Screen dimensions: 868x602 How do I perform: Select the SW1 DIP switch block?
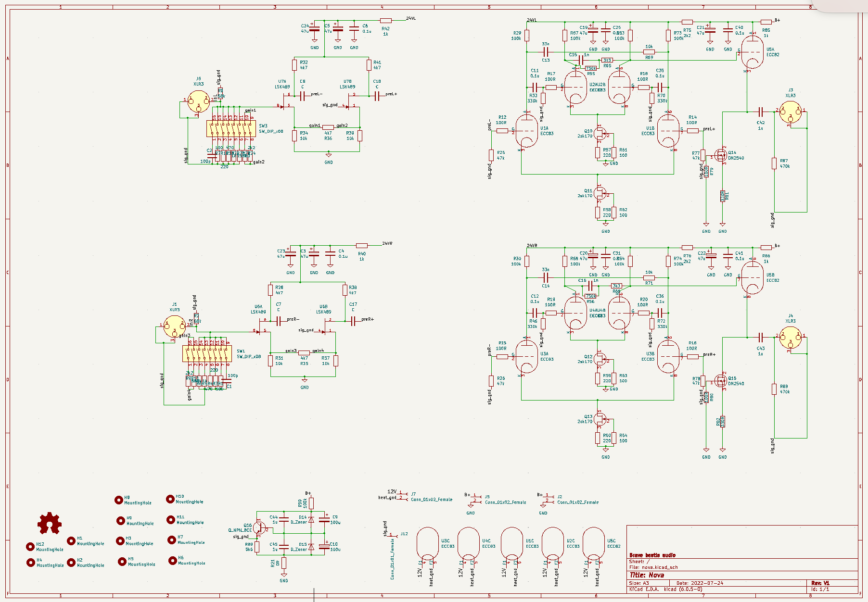tap(207, 354)
